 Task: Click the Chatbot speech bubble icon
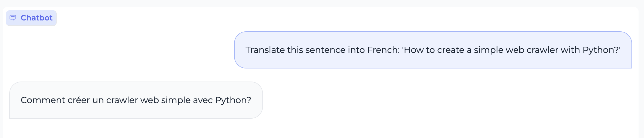[x=13, y=18]
